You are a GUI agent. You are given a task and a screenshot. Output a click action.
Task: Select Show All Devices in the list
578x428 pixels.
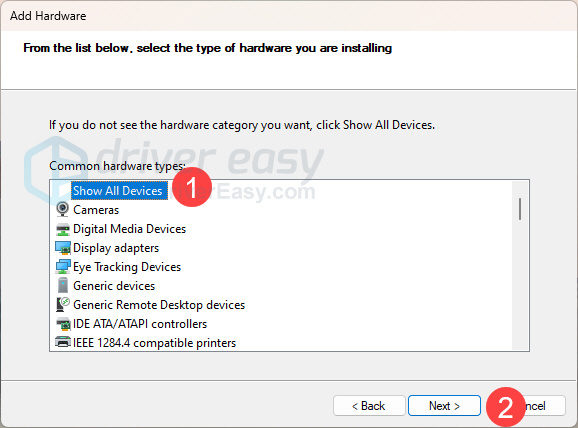coord(118,191)
